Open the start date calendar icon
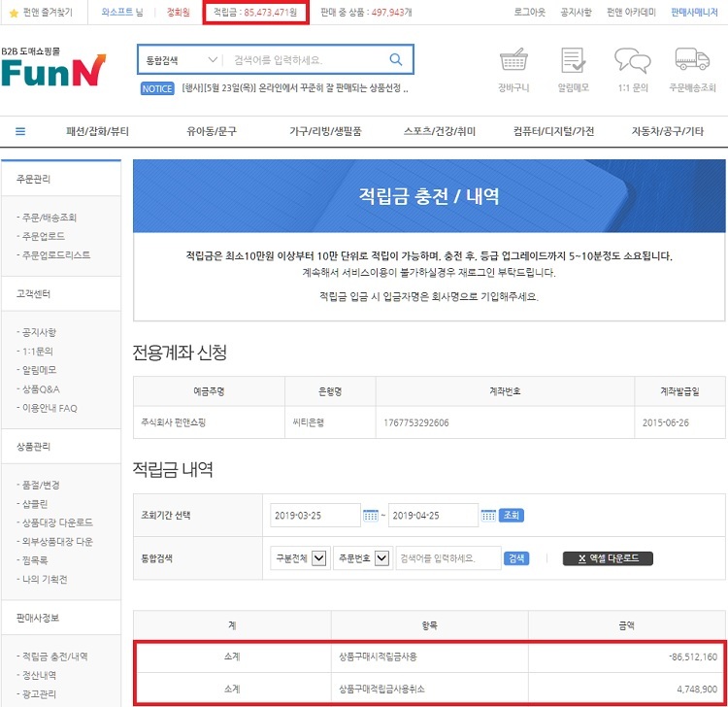Viewport: 728px width, 707px height. point(370,515)
